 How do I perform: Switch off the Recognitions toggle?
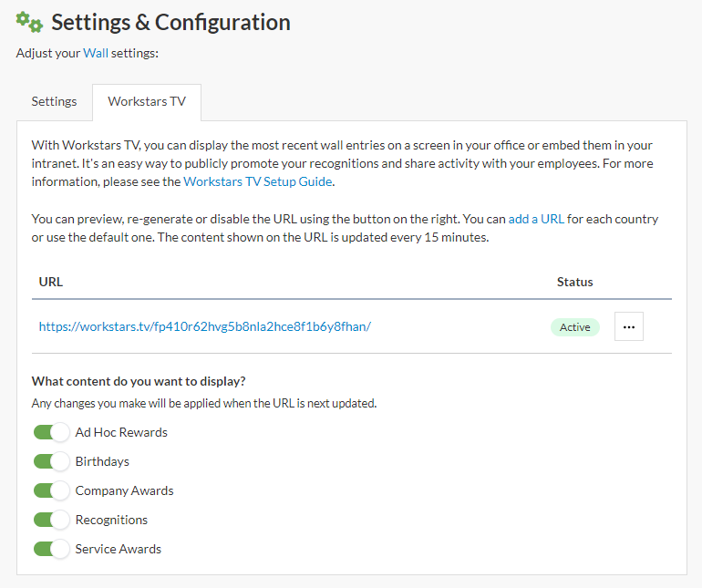[x=52, y=520]
